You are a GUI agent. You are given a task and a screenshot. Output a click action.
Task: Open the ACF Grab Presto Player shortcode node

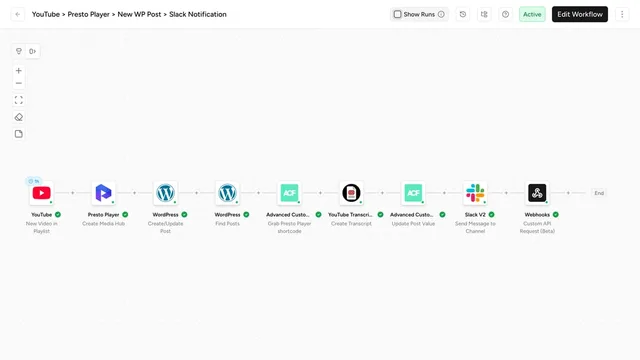point(289,193)
